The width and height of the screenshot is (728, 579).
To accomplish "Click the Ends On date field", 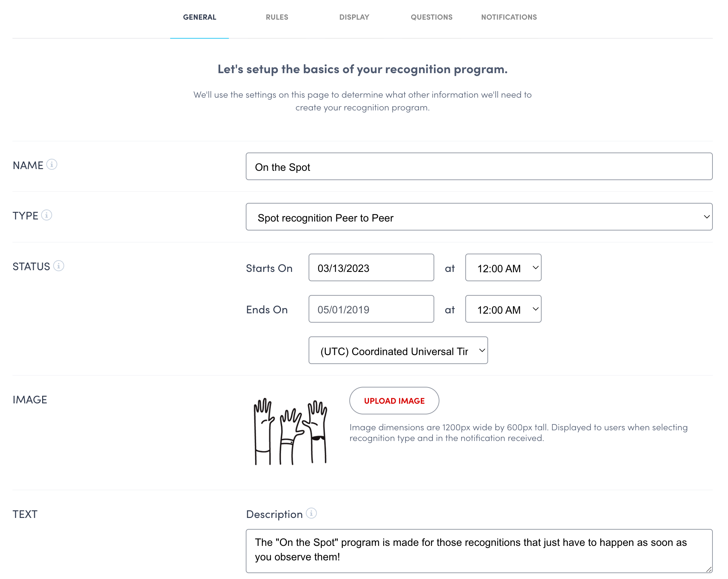I will [x=371, y=309].
